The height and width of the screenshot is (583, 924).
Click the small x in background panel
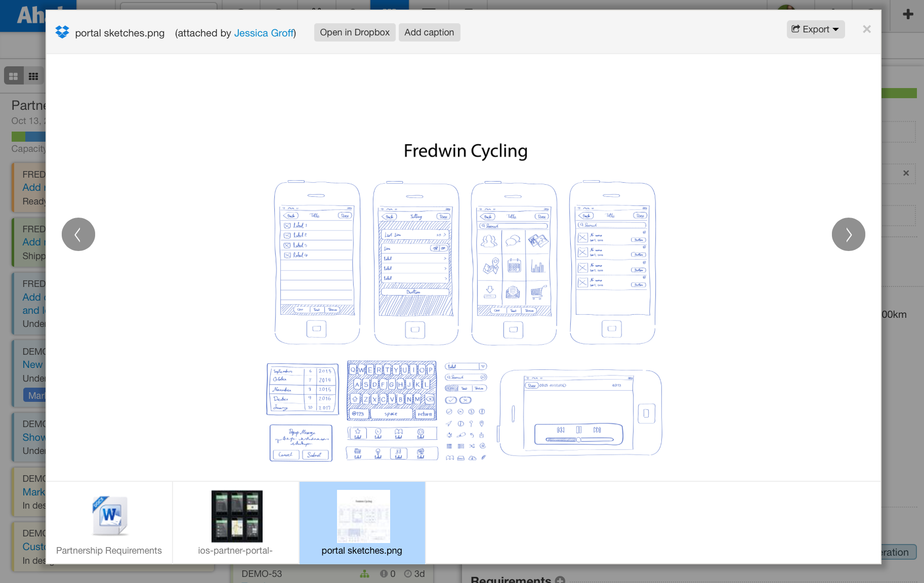coord(906,173)
